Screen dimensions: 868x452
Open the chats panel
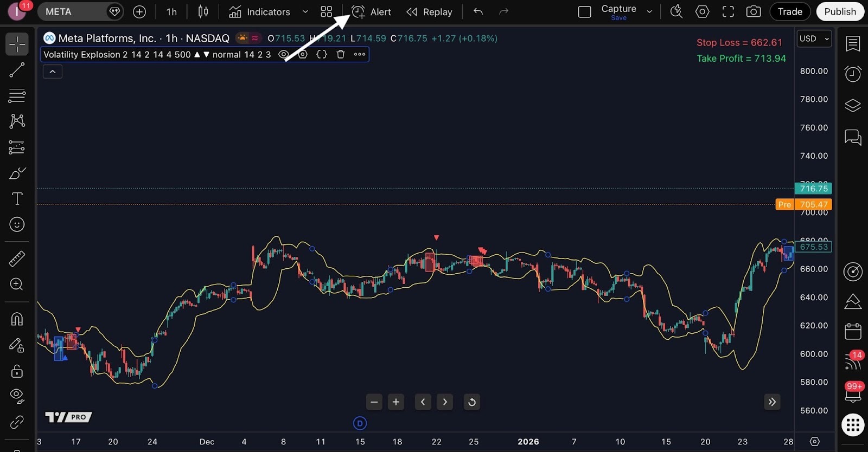tap(853, 138)
